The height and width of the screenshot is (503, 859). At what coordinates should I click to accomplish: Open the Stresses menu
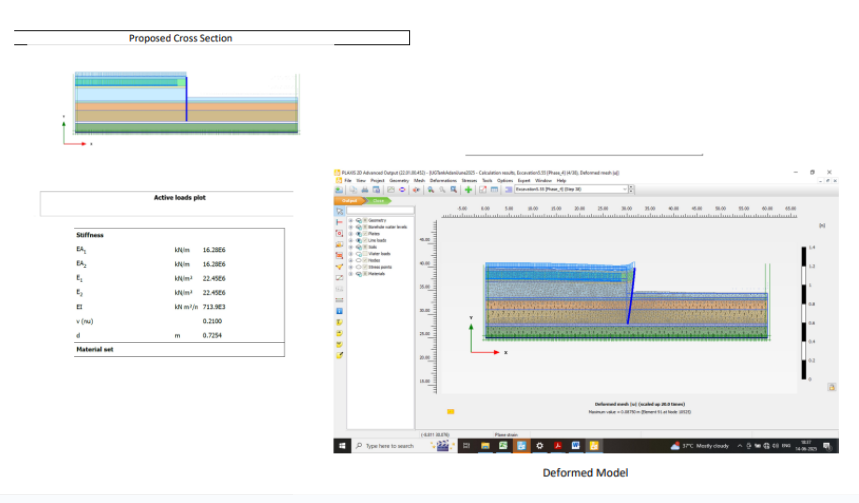[x=469, y=180]
